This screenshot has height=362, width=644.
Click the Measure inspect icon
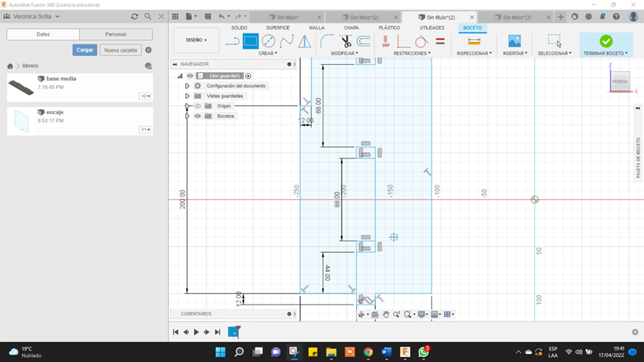[x=474, y=41]
